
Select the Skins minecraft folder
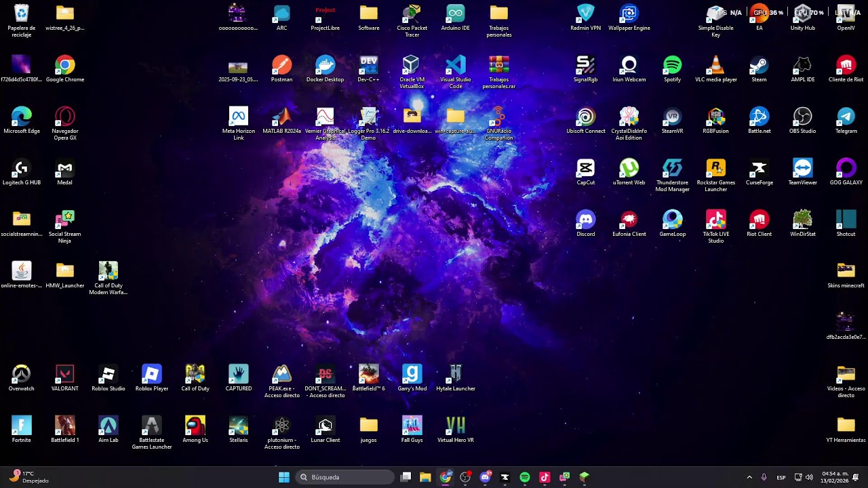(x=846, y=272)
